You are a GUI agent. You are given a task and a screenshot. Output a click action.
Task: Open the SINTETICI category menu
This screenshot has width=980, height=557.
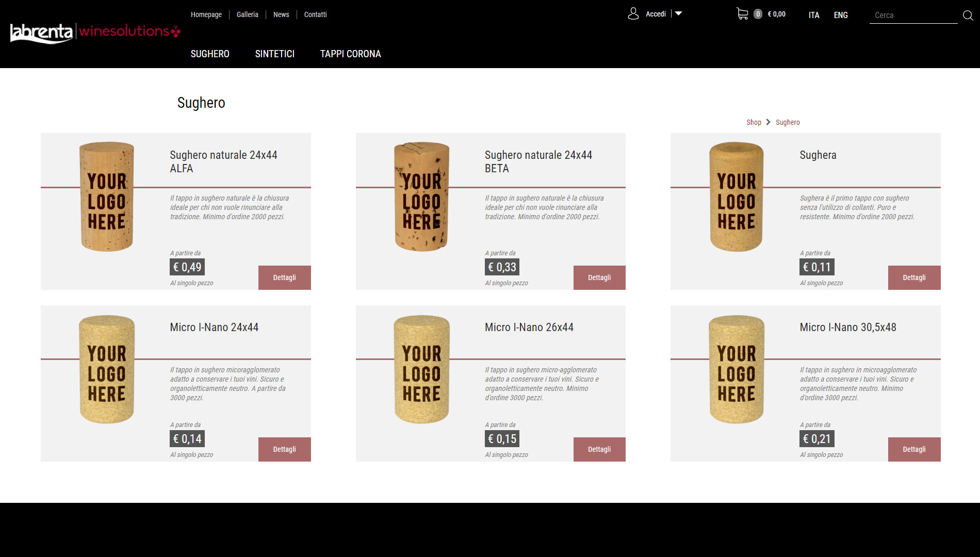pos(274,54)
